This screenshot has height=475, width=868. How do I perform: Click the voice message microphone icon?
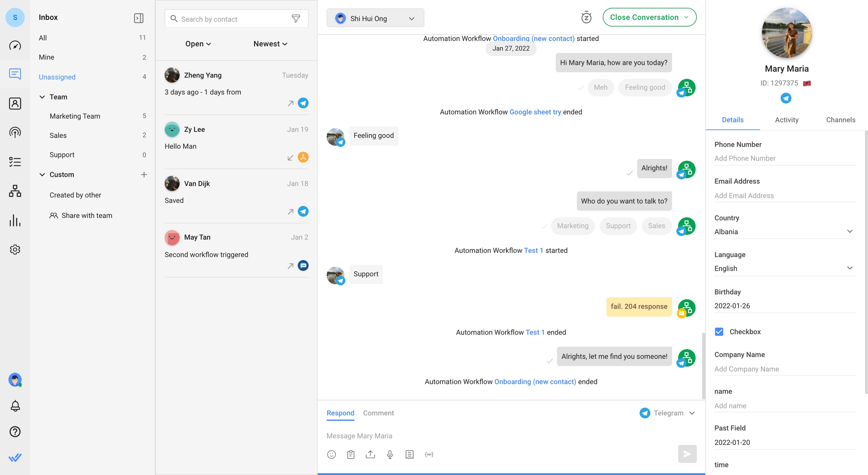pos(390,454)
